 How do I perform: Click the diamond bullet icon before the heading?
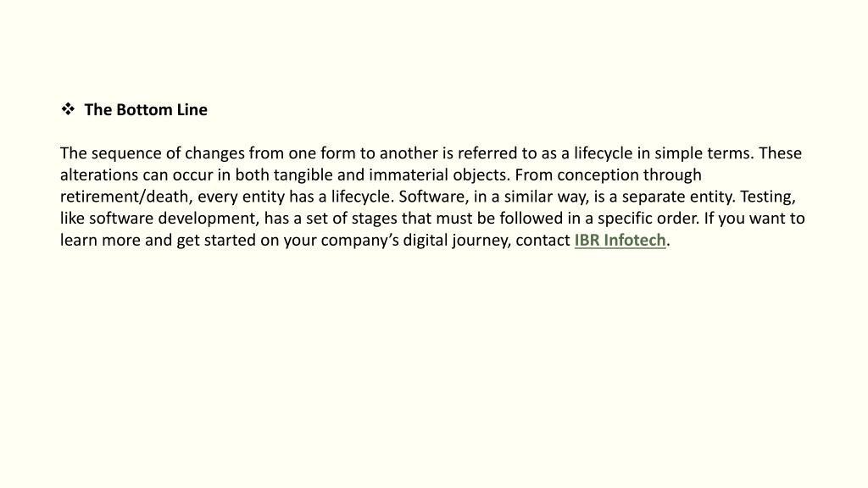click(68, 109)
